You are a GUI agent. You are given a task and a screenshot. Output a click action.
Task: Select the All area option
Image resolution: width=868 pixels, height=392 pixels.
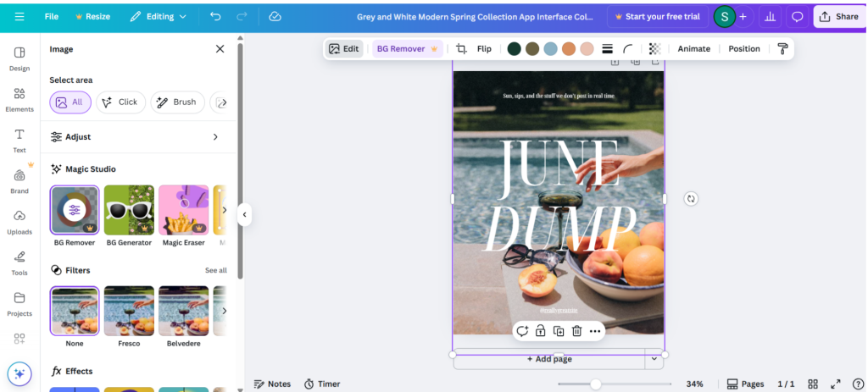(70, 102)
